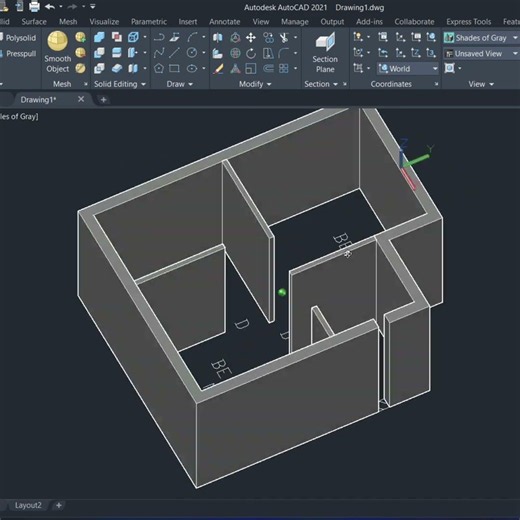520x520 pixels.
Task: Switch to the Collaborate ribbon tab
Action: click(x=414, y=22)
